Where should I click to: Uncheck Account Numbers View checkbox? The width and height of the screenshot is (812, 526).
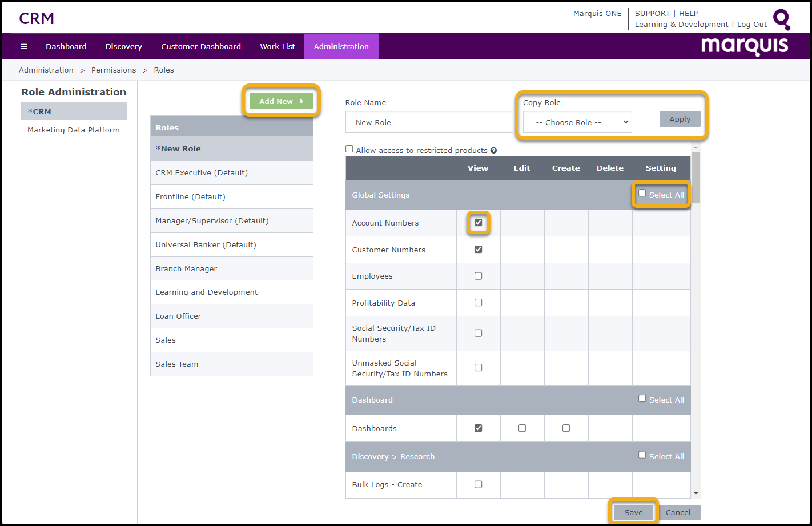pos(478,223)
